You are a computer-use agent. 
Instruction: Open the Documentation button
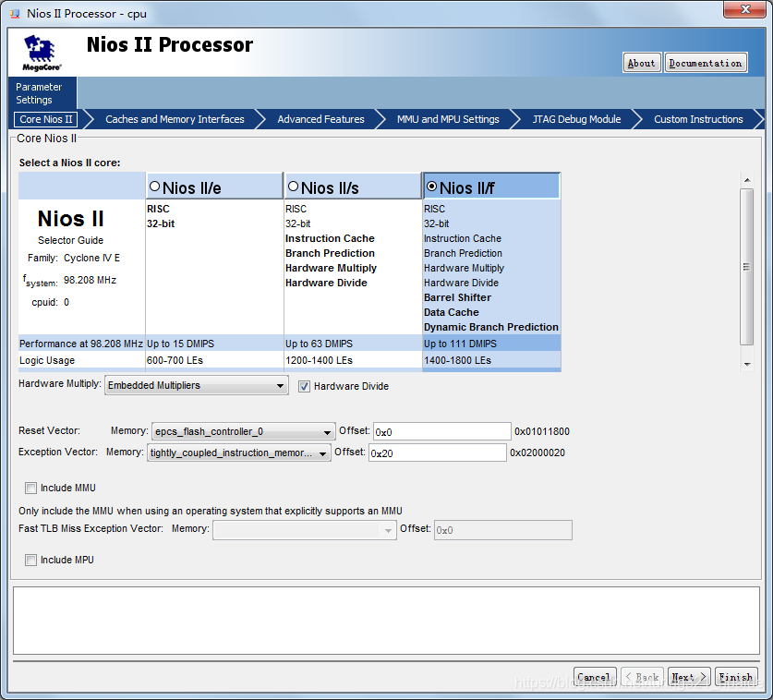[x=706, y=63]
